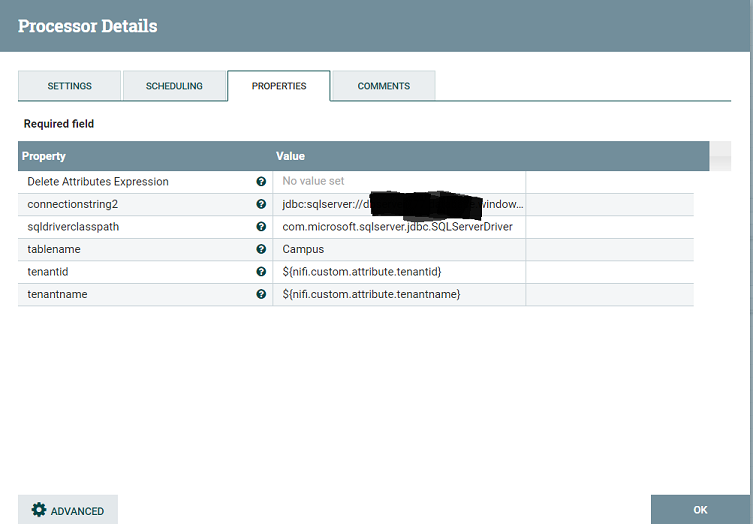Select the Properties tab
This screenshot has width=753, height=524.
[279, 86]
